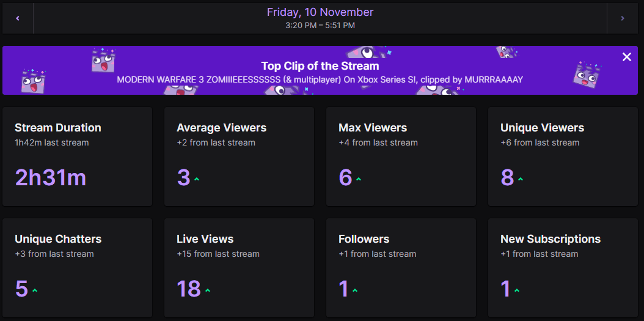Select the Followers stat card
The image size is (644, 321).
(401, 268)
